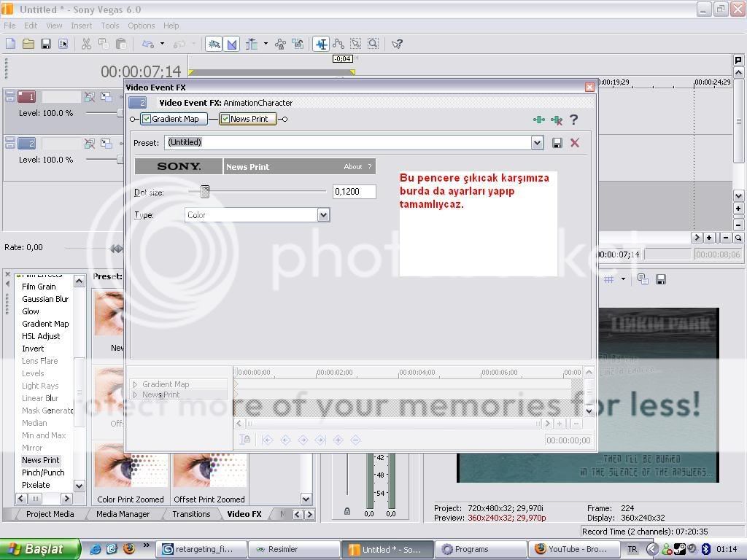This screenshot has height=560, width=747.
Task: Click the Dot size slider handle
Action: pyautogui.click(x=205, y=192)
